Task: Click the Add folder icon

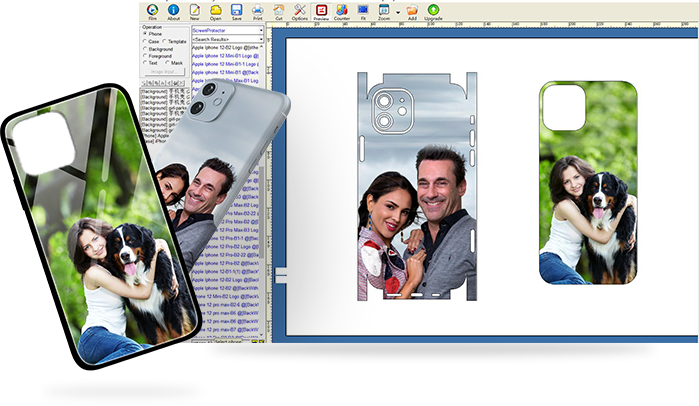Action: tap(412, 12)
